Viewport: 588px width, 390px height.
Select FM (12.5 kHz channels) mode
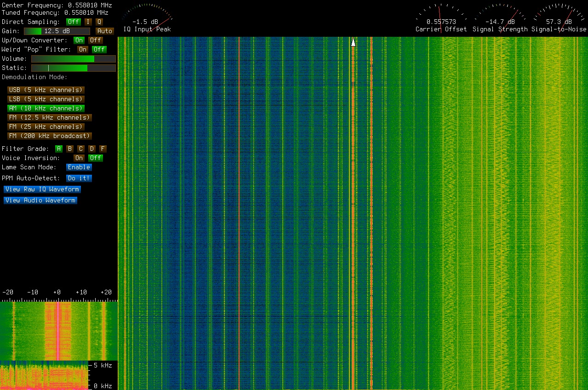(49, 117)
